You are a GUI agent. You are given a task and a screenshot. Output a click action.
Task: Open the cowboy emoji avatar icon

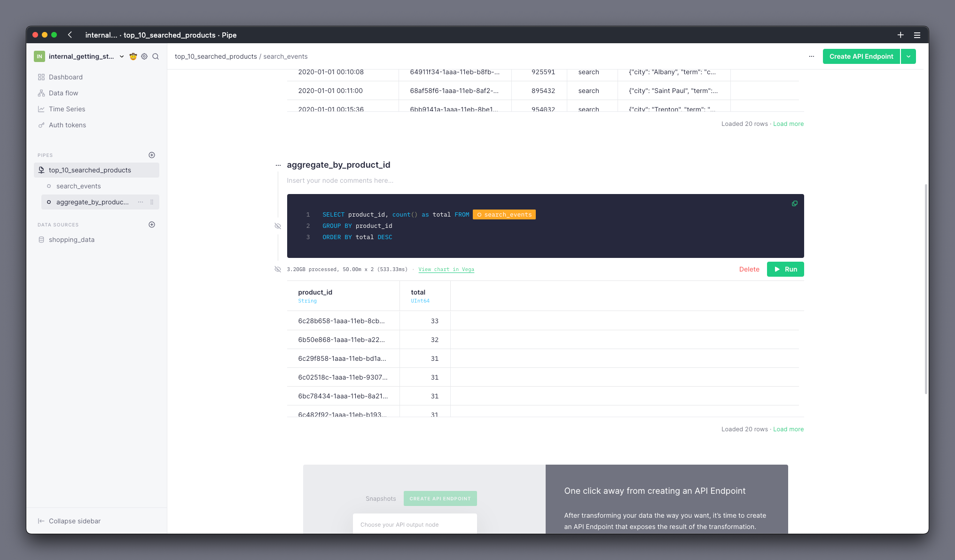pyautogui.click(x=133, y=56)
